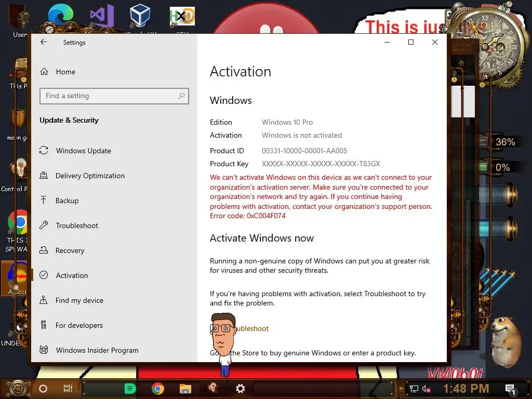Image resolution: width=532 pixels, height=399 pixels.
Task: Click the Windows 10 Pro edition text
Action: pos(287,122)
